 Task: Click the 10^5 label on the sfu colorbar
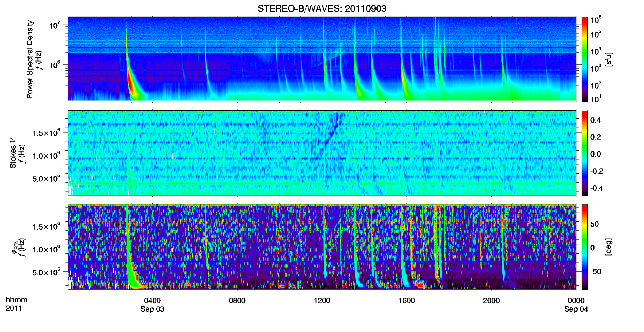click(596, 34)
